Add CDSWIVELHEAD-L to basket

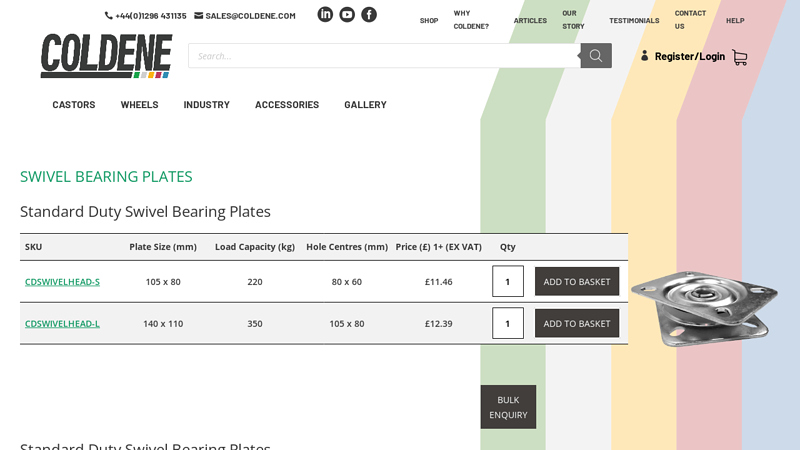click(576, 324)
